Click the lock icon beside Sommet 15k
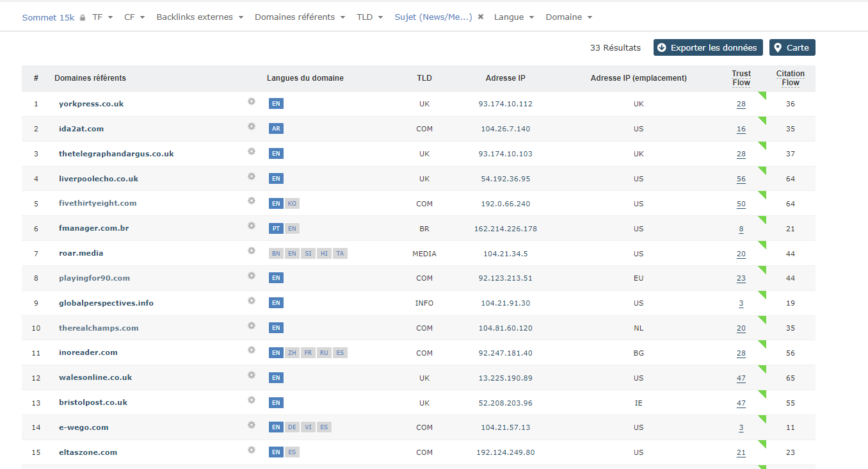The image size is (868, 469). point(83,18)
